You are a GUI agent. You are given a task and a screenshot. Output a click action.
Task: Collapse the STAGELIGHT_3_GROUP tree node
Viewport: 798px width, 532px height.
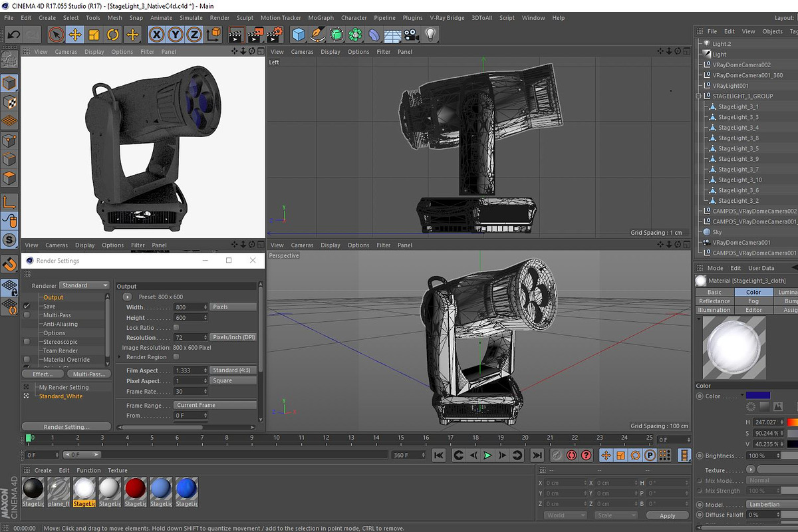point(699,96)
